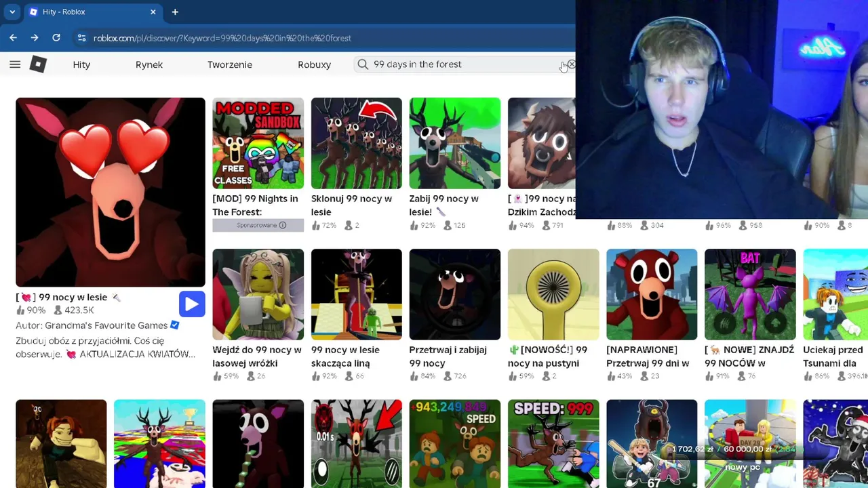Viewport: 868px width, 488px height.
Task: Go forward with the browser forward arrow
Action: 35,38
